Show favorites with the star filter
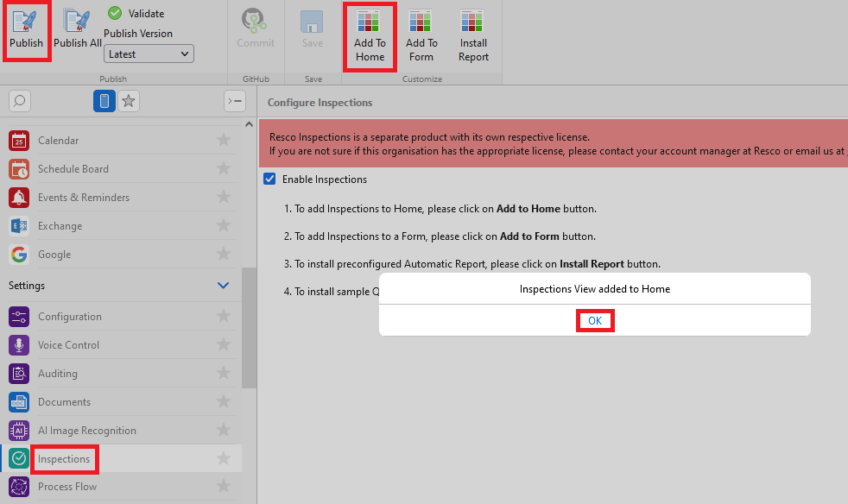The width and height of the screenshot is (848, 504). (128, 101)
